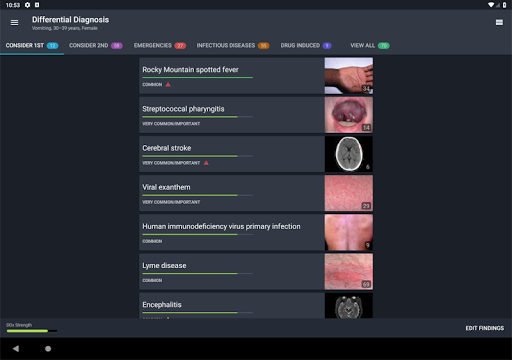The width and height of the screenshot is (512, 360).
Task: Tap the 27 count badge on Emergencies
Action: pos(180,46)
